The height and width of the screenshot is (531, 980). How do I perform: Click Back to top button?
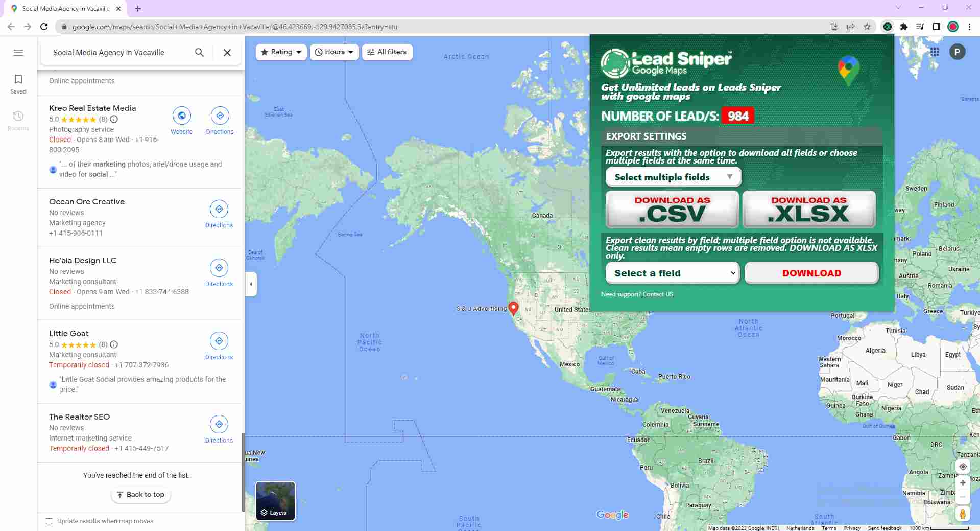[x=140, y=495]
